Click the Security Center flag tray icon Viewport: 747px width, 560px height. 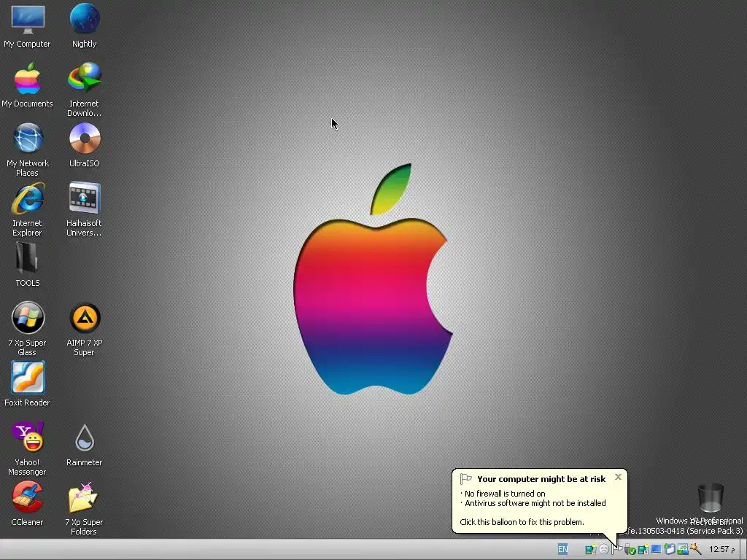click(617, 549)
